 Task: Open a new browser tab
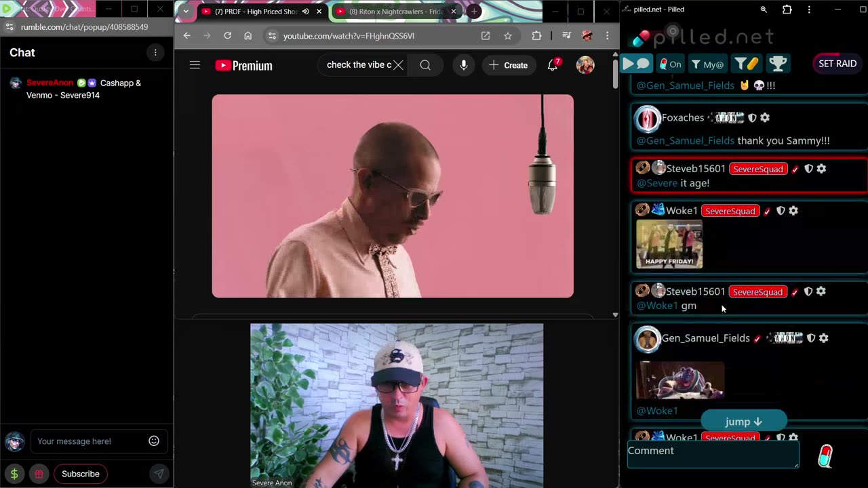click(474, 12)
